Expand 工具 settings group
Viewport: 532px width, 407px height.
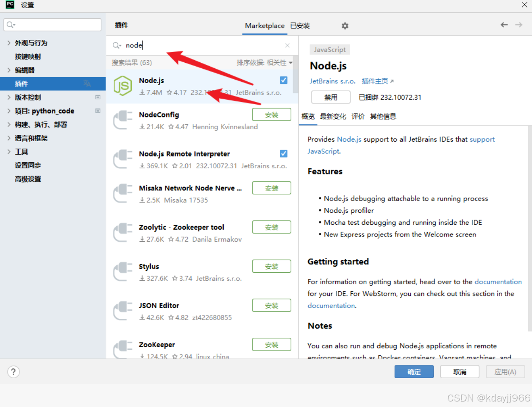point(9,151)
